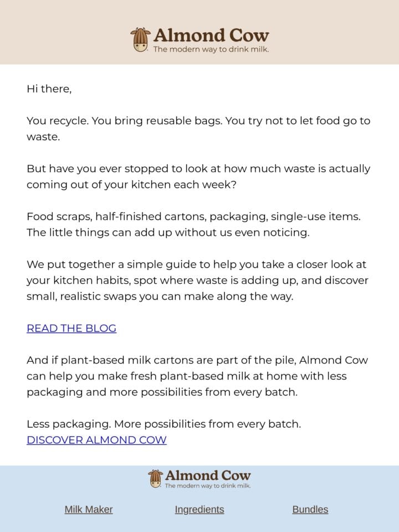Open the DISCOVER ALMOND COW link
Image resolution: width=399 pixels, height=532 pixels.
[x=96, y=439]
